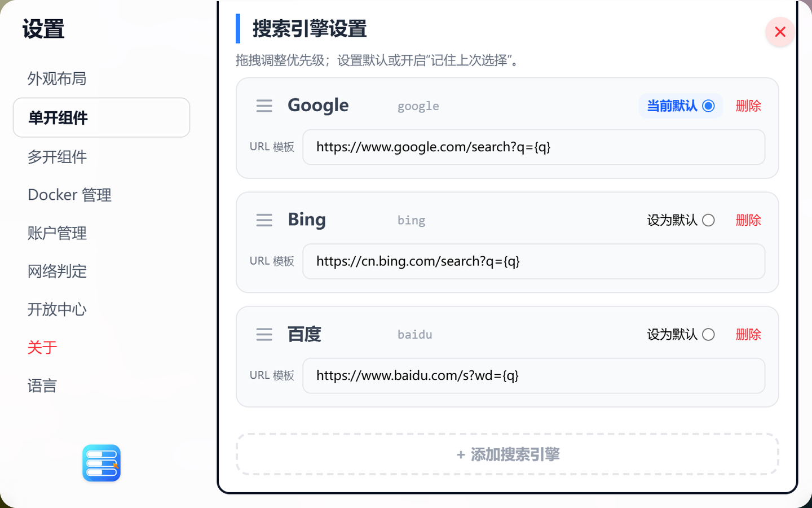Click the drag handle for Bing engine
This screenshot has height=508, width=812.
pyautogui.click(x=264, y=220)
